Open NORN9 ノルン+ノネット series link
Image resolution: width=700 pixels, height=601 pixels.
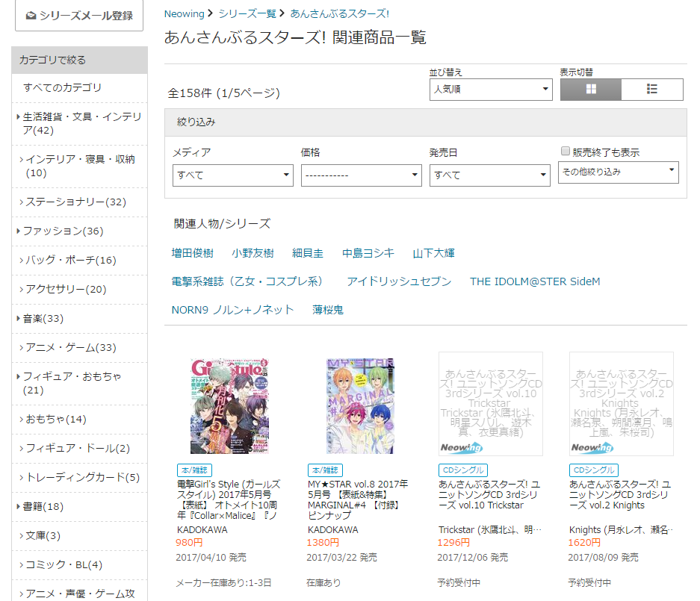pyautogui.click(x=232, y=310)
